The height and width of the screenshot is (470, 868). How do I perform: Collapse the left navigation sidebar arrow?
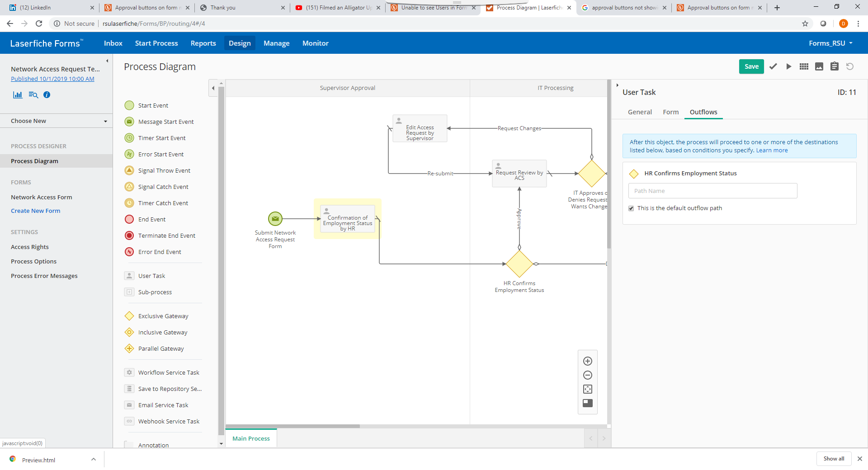tap(107, 61)
